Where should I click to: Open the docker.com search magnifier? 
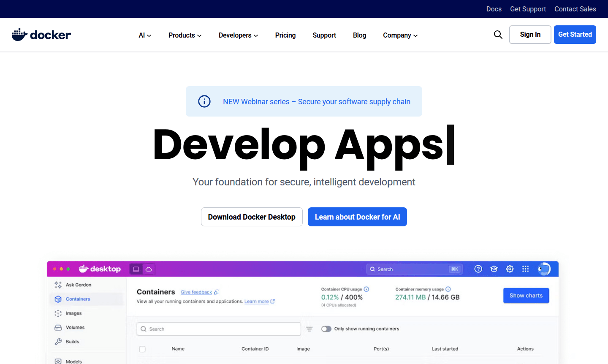498,35
